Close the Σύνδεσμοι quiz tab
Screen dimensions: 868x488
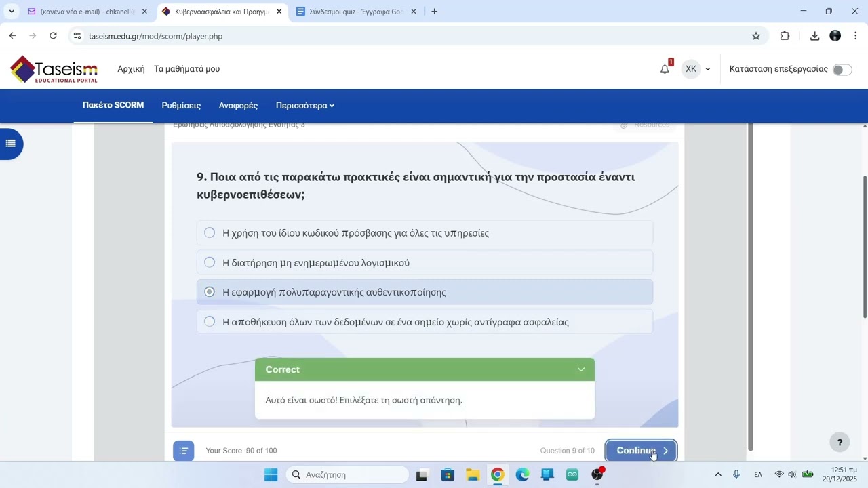414,12
